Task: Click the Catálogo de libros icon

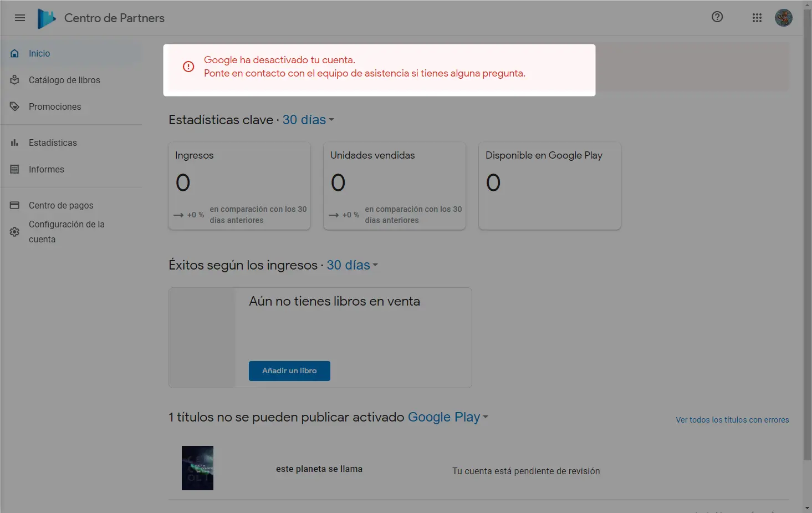Action: click(x=15, y=80)
